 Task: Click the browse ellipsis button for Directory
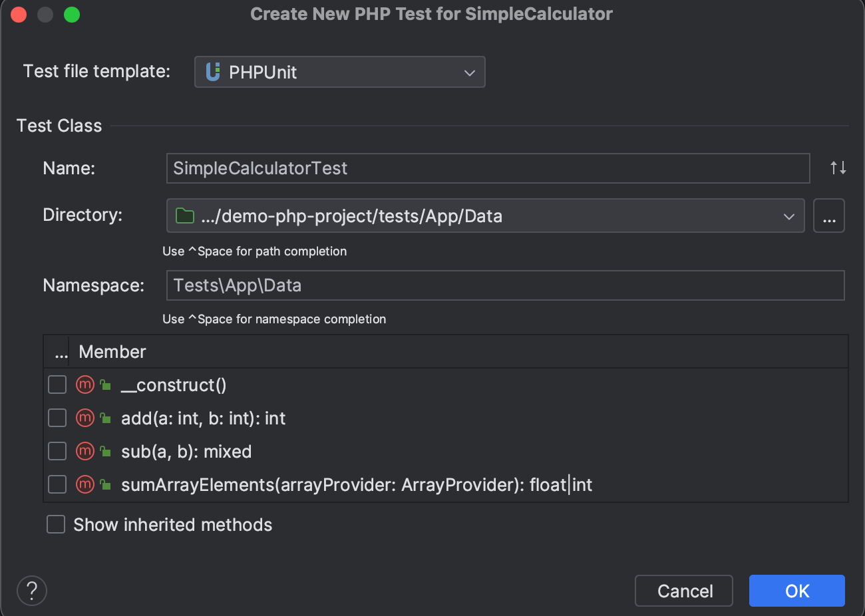pos(828,216)
